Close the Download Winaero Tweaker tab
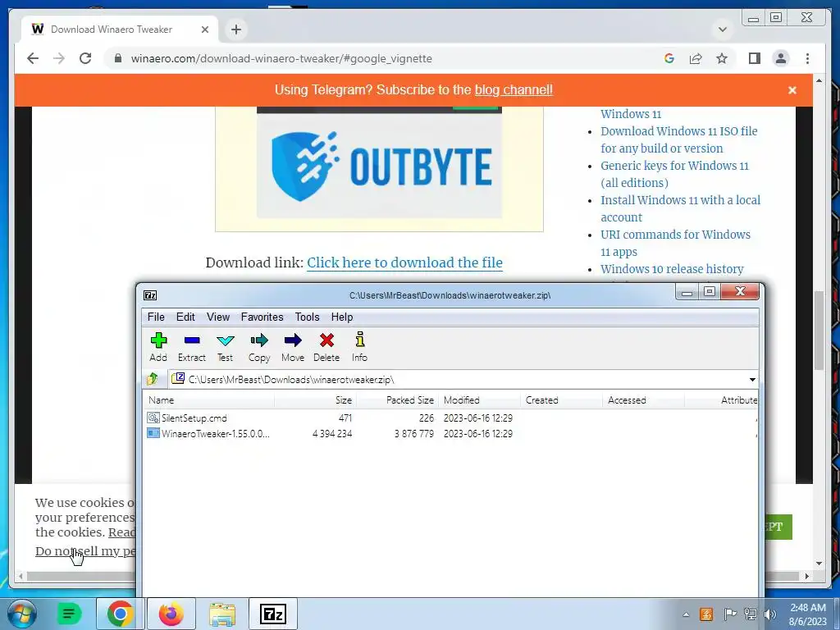The height and width of the screenshot is (630, 840). coord(204,30)
